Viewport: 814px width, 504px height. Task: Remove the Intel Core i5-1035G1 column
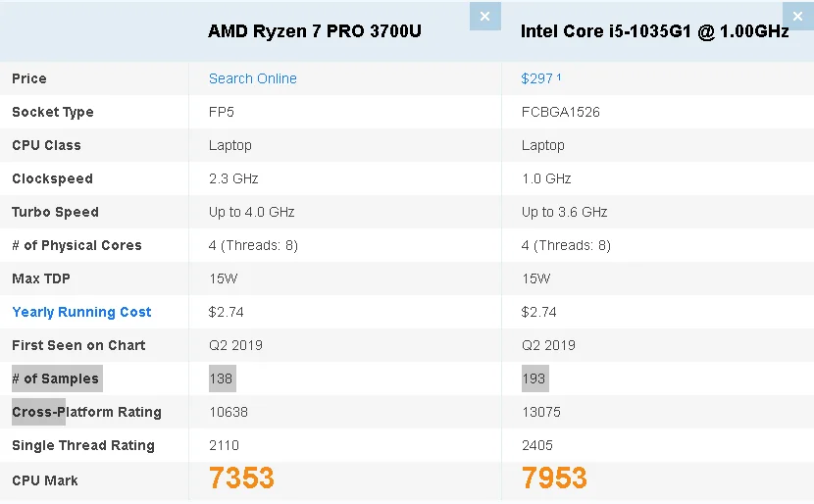(797, 16)
